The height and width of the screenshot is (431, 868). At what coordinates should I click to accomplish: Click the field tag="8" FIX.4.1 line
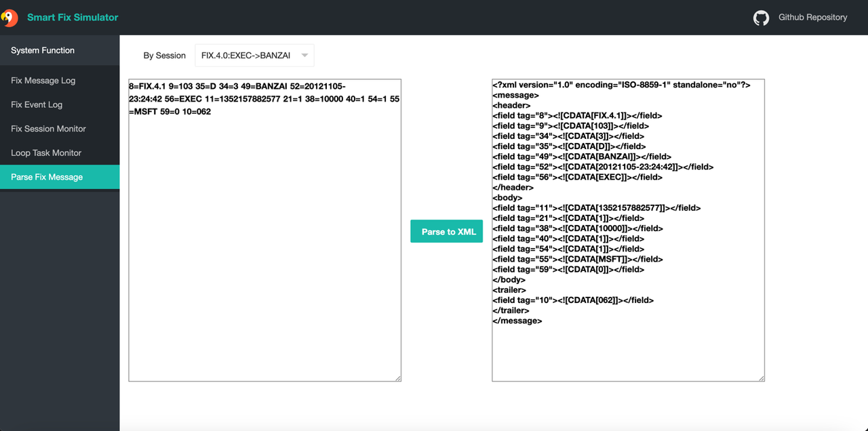[577, 115]
